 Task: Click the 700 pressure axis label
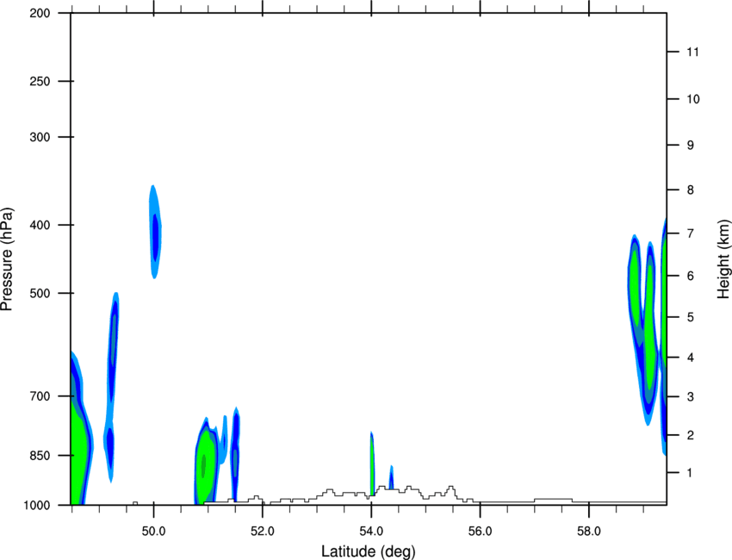[x=40, y=396]
